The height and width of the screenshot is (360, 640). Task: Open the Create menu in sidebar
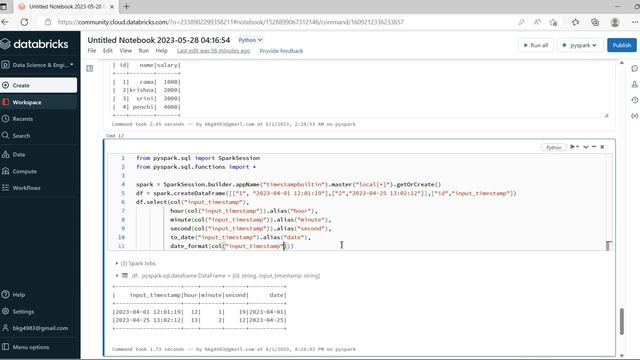coord(38,85)
